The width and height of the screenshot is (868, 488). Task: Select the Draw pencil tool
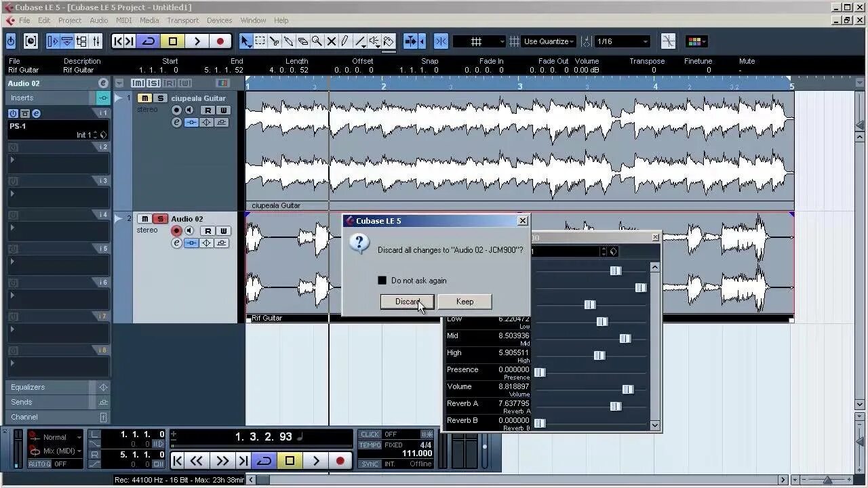click(345, 41)
